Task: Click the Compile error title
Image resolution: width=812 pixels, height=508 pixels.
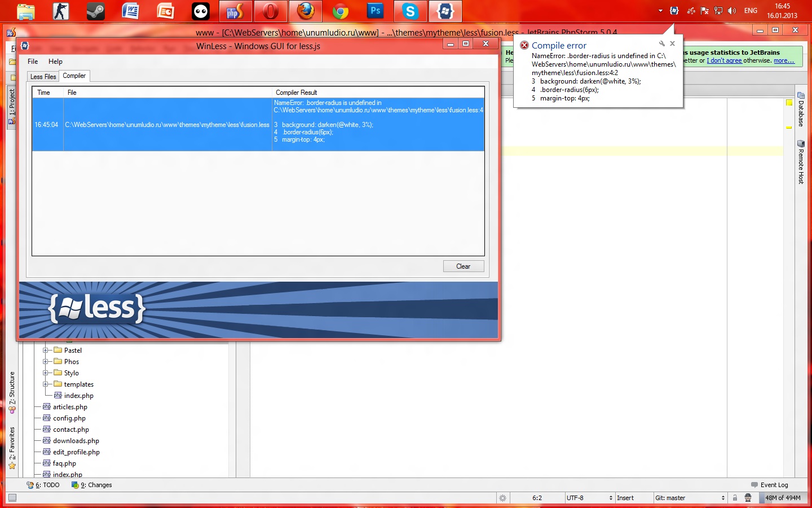Action: 559,45
